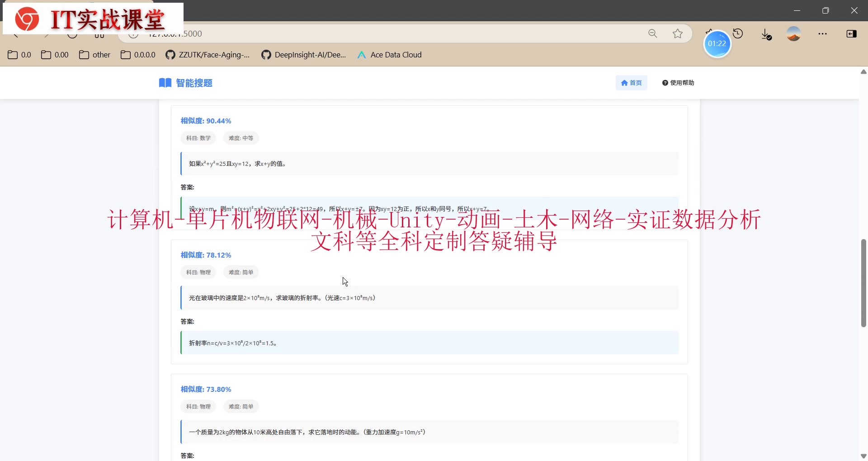Screen dimensions: 868x461
Task: Click scrollbar up arrow
Action: tap(863, 72)
